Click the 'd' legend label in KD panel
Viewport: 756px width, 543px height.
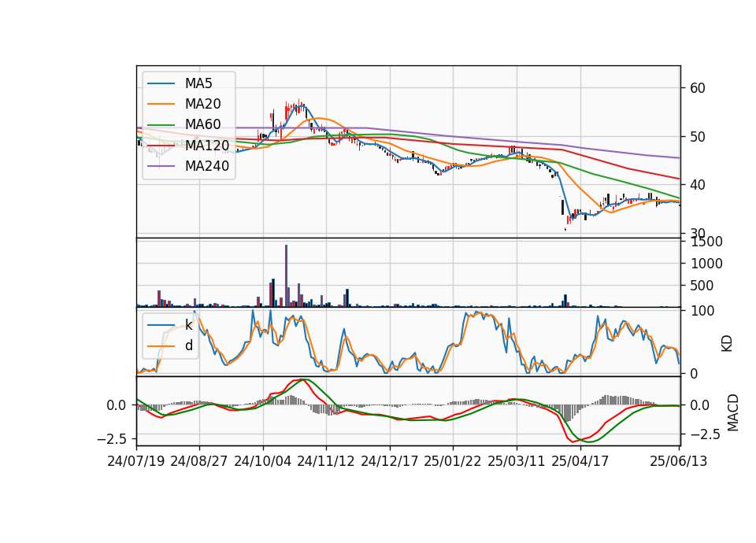click(x=189, y=345)
